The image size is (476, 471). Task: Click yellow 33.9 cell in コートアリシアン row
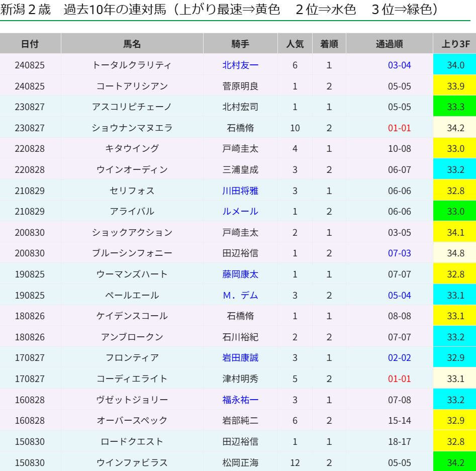coord(455,86)
